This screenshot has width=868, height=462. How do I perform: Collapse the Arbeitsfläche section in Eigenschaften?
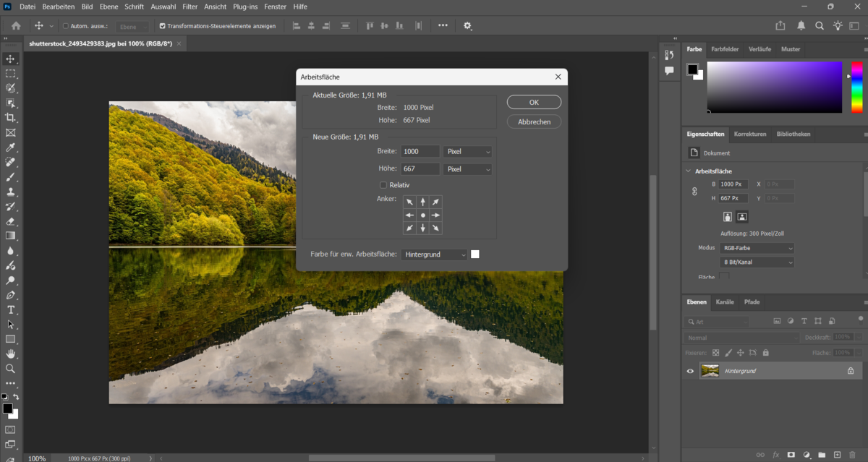[x=687, y=171]
